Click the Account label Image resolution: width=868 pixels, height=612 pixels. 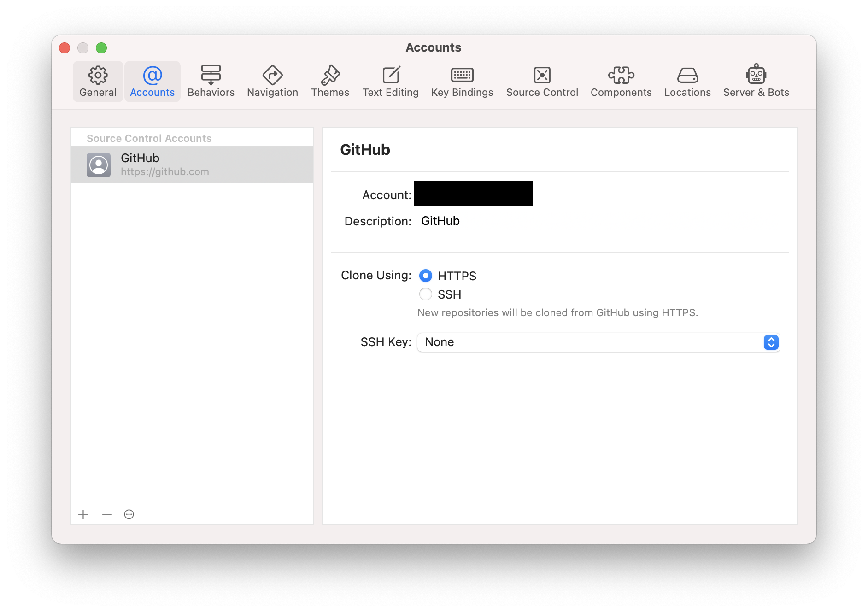(x=387, y=195)
